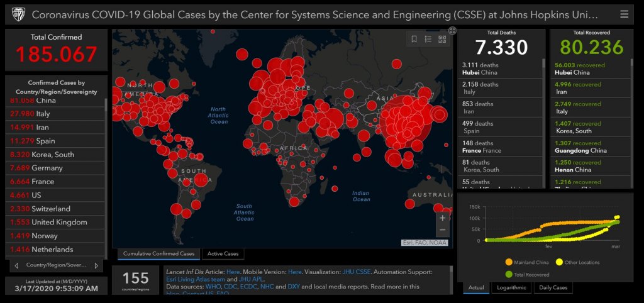Click the Esri, FAO, NOAA map attribution
Screen dimensions: 644x303
(425, 243)
